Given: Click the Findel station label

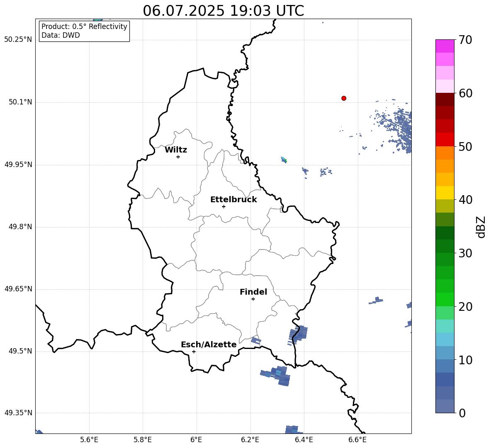Looking at the screenshot, I should pyautogui.click(x=253, y=292).
